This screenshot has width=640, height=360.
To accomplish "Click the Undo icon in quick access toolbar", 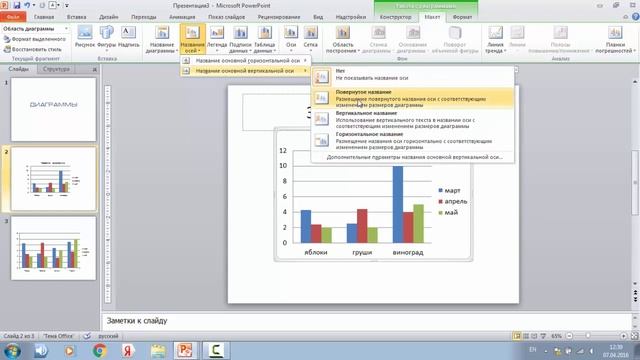I will [27, 5].
